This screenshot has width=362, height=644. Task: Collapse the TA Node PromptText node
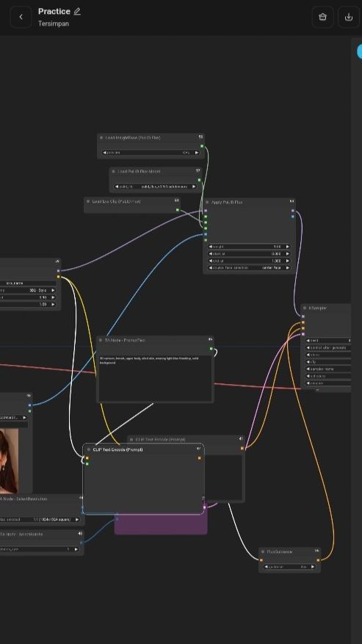click(101, 340)
